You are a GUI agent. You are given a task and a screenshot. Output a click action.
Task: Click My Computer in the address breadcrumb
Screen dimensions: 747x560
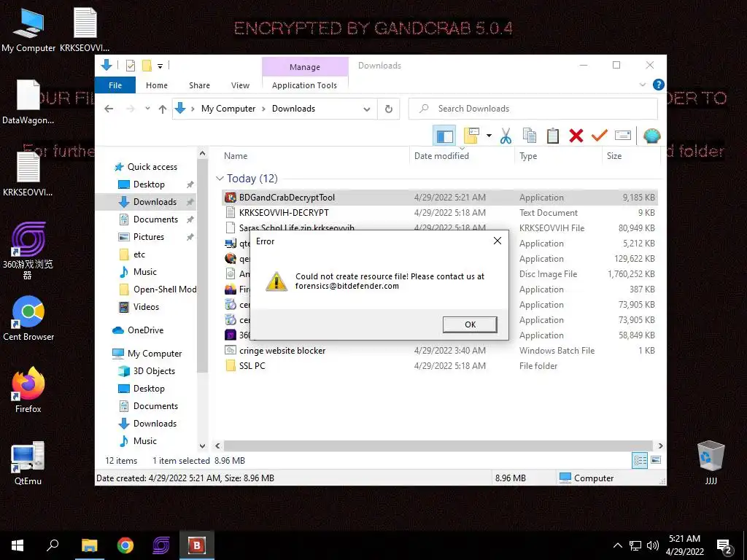(228, 109)
